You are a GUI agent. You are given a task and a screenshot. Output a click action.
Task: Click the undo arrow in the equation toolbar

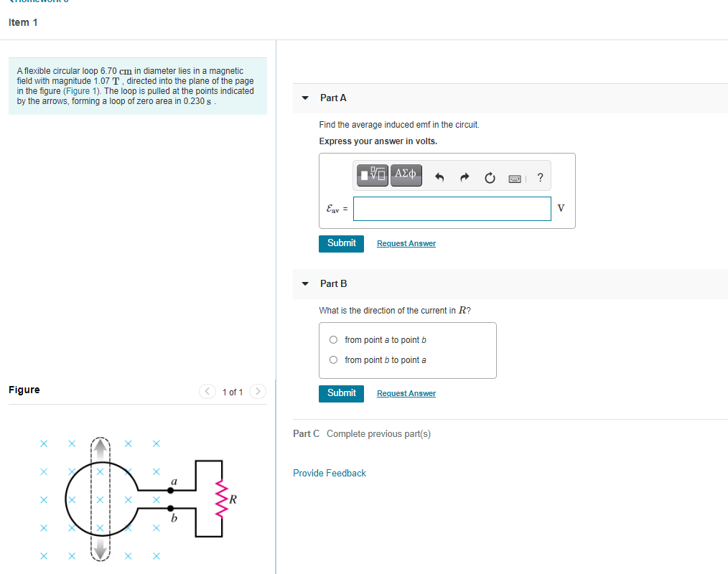[x=439, y=177]
